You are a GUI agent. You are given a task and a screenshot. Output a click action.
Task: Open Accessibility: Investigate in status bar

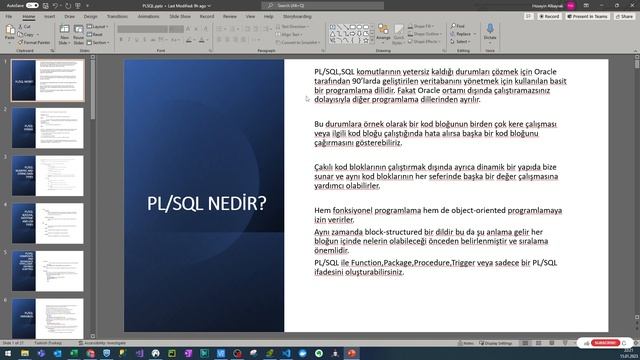click(103, 343)
